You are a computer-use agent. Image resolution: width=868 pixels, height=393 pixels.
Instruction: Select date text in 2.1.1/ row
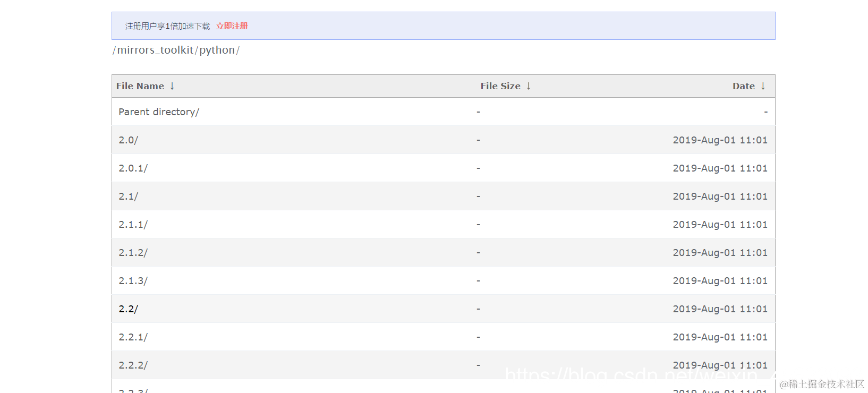click(x=720, y=225)
